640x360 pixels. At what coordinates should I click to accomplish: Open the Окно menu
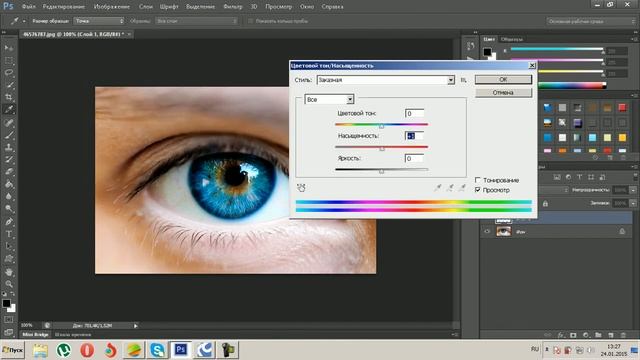point(307,7)
